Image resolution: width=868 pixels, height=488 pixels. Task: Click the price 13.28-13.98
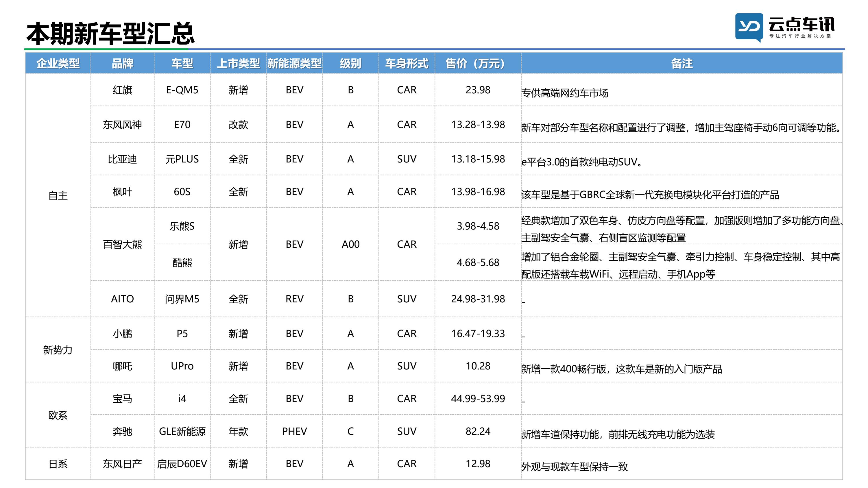click(x=478, y=125)
